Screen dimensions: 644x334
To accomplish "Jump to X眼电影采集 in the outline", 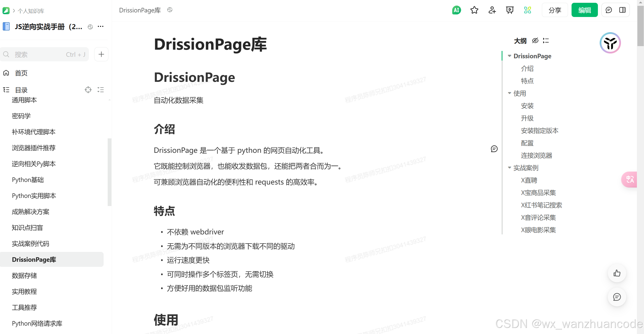I will [x=538, y=230].
